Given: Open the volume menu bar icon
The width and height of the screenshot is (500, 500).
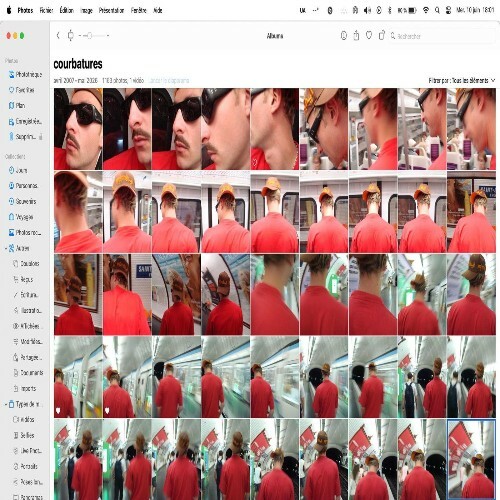Looking at the screenshot, I should click(367, 10).
